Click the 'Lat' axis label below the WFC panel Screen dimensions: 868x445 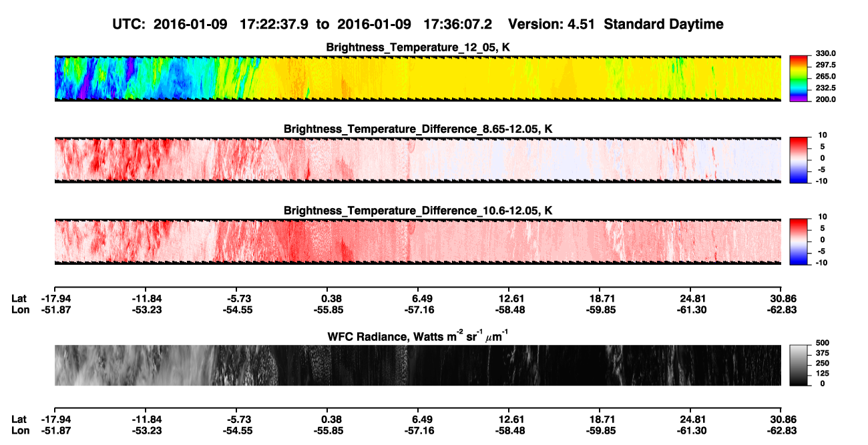[x=19, y=419]
